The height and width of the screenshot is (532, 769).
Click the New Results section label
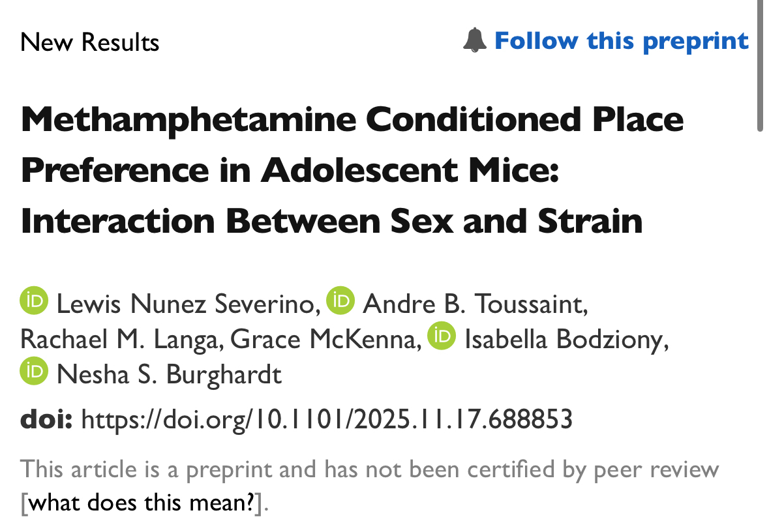point(90,43)
